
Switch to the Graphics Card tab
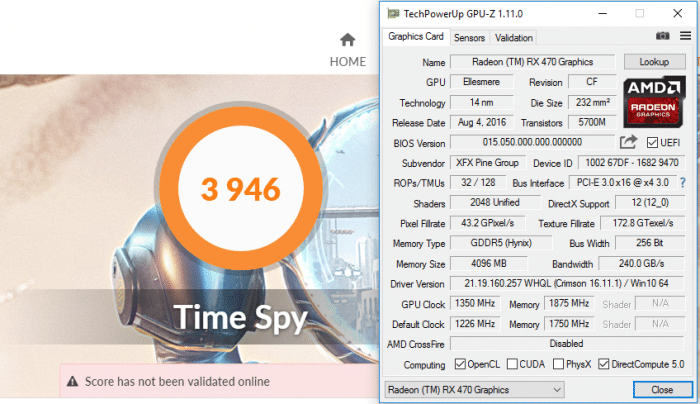(x=416, y=37)
